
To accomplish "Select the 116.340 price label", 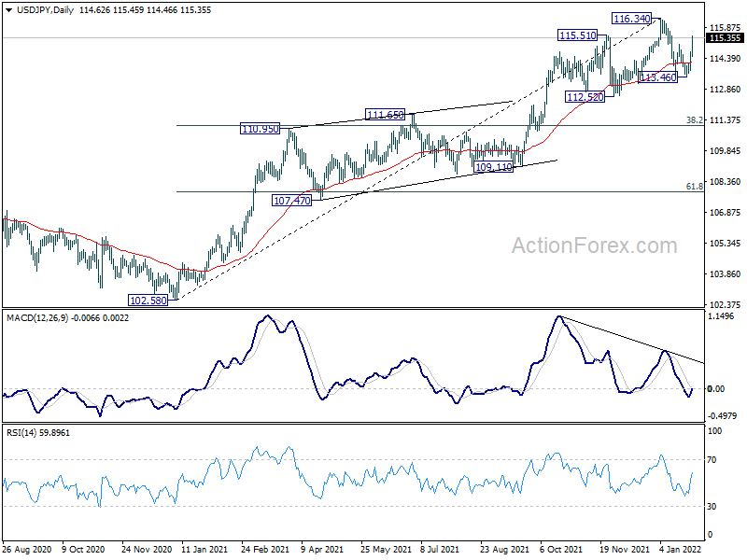I will (631, 19).
